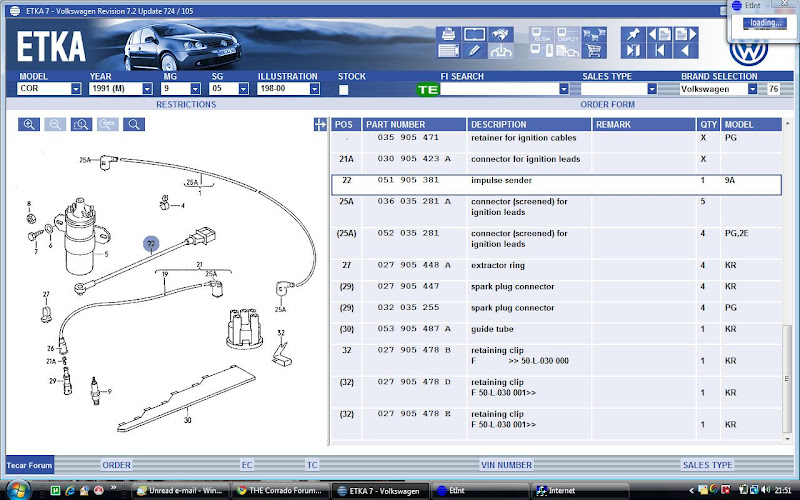Image resolution: width=800 pixels, height=500 pixels.
Task: Zoom in on the illustration
Action: (x=29, y=124)
